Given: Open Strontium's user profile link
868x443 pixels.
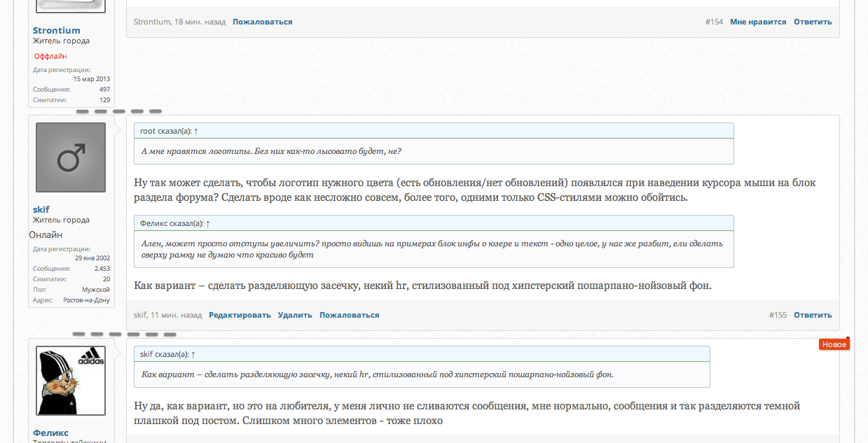Looking at the screenshot, I should [x=57, y=30].
